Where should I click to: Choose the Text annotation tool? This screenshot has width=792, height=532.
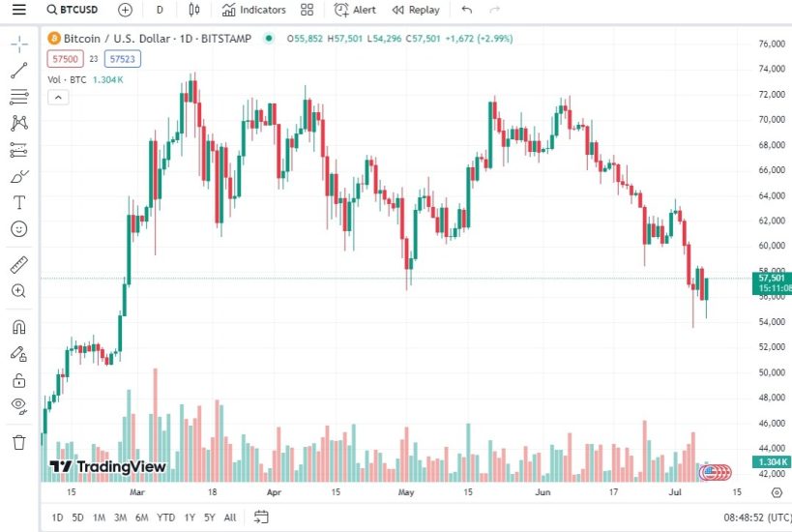click(x=19, y=202)
